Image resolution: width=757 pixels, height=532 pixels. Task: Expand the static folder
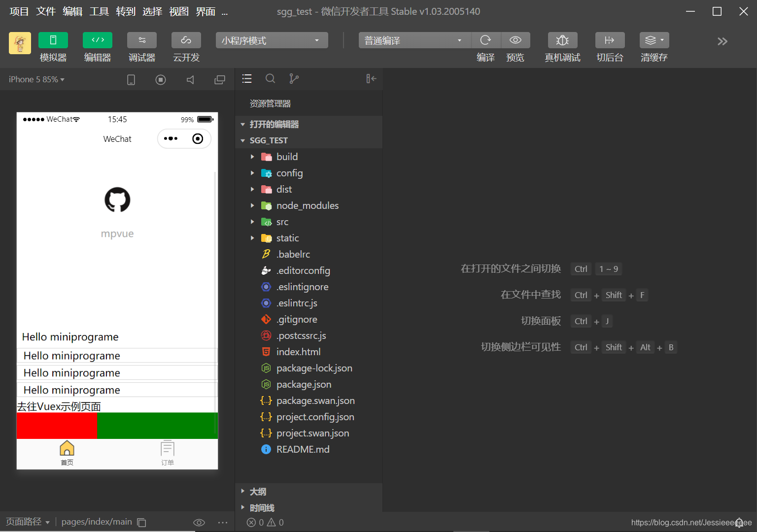[x=309, y=238]
